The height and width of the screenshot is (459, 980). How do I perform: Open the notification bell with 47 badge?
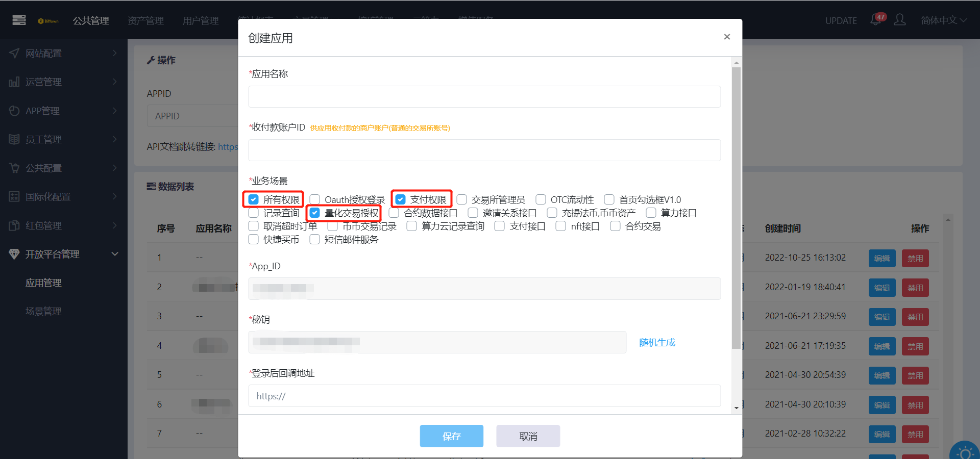click(x=877, y=19)
